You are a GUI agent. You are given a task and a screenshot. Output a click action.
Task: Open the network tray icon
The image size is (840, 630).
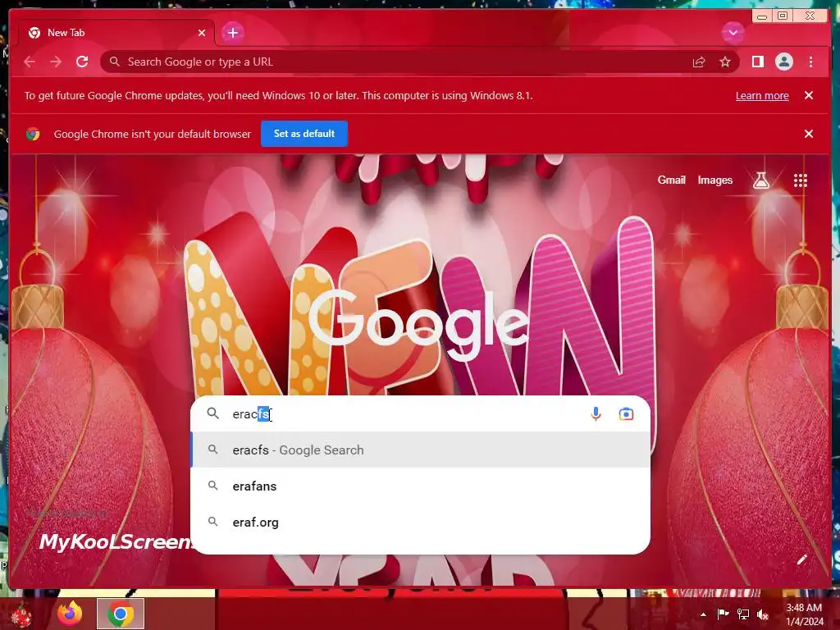tap(742, 614)
